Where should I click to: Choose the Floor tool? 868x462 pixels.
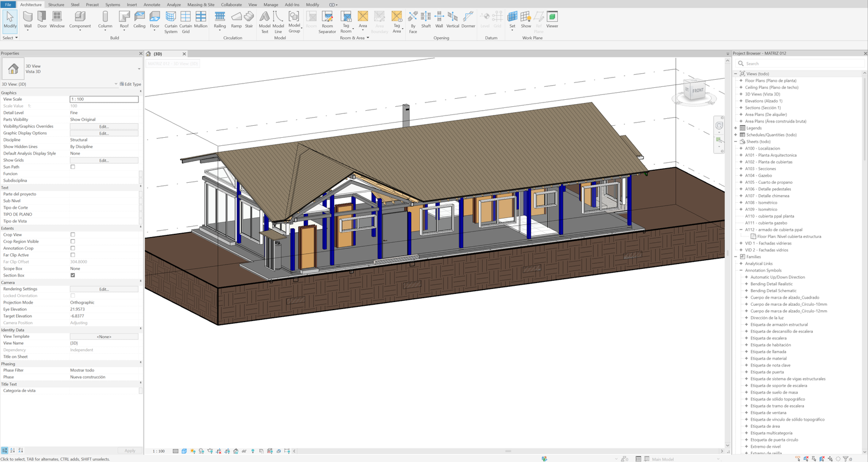click(x=155, y=20)
